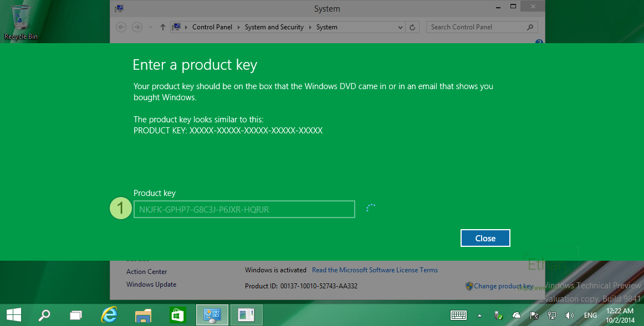
Task: Show hidden system tray icons
Action: click(x=479, y=315)
